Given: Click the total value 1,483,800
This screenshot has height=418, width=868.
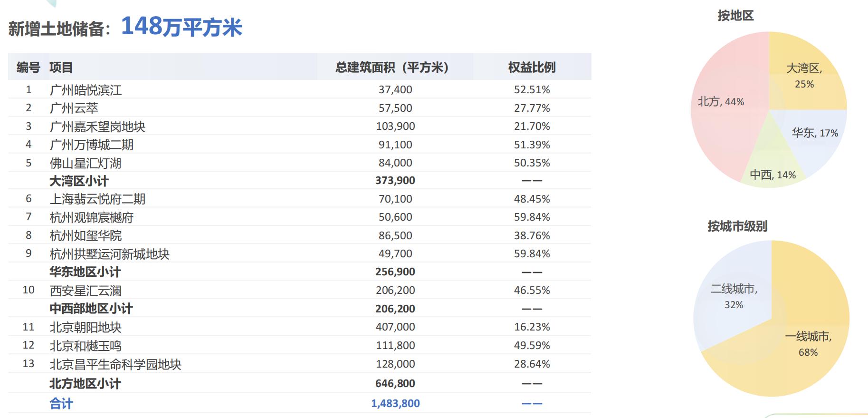Looking at the screenshot, I should 395,404.
